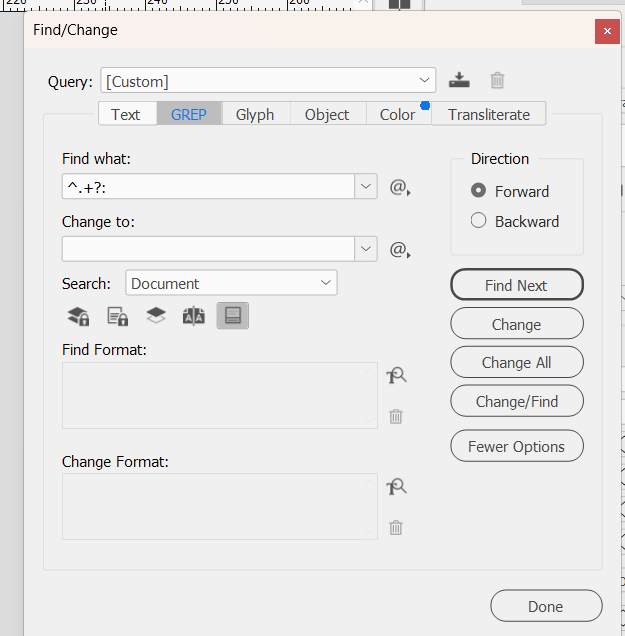
Task: Toggle Include Locked Layers icon
Action: [78, 317]
